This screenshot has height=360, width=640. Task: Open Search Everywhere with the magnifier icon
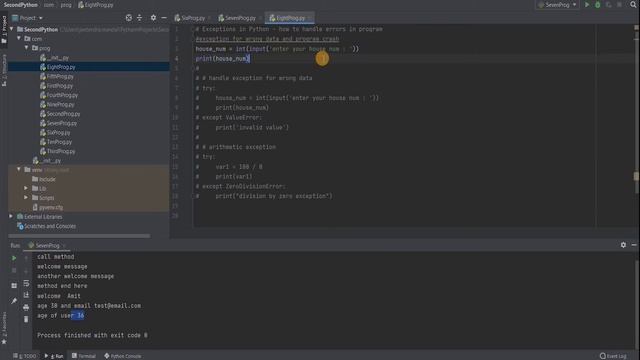[x=633, y=5]
